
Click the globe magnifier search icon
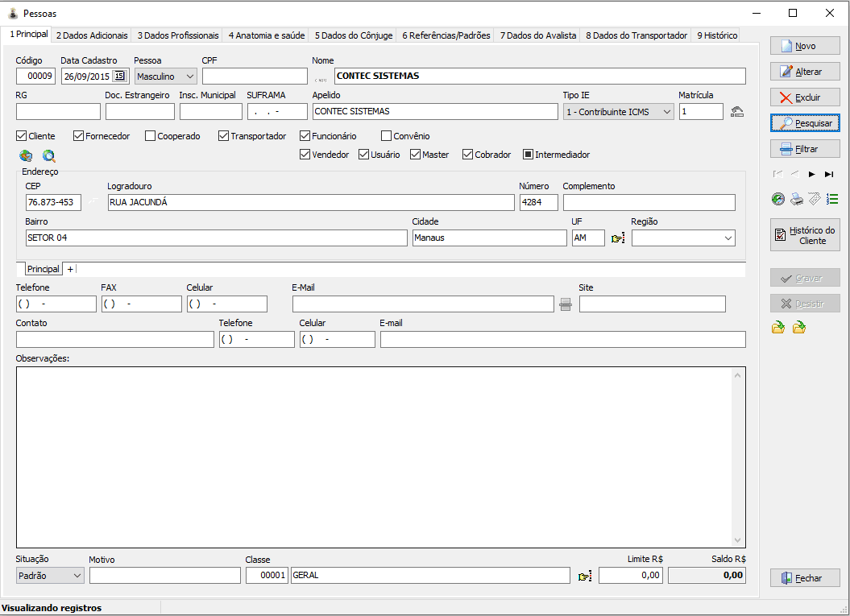49,156
